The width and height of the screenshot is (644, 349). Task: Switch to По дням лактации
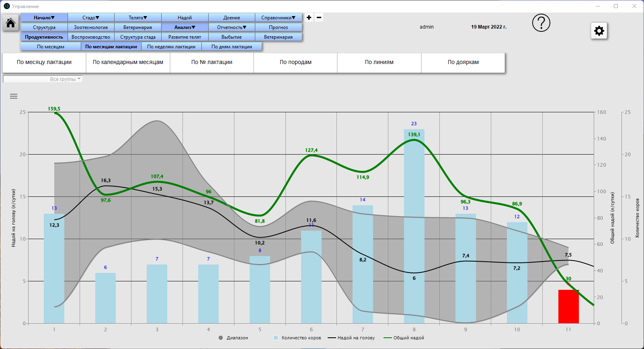coord(232,47)
